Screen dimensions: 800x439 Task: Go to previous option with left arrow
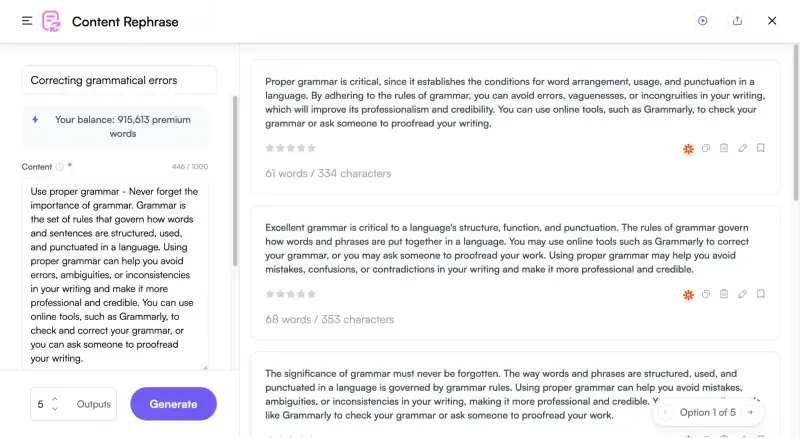point(665,412)
